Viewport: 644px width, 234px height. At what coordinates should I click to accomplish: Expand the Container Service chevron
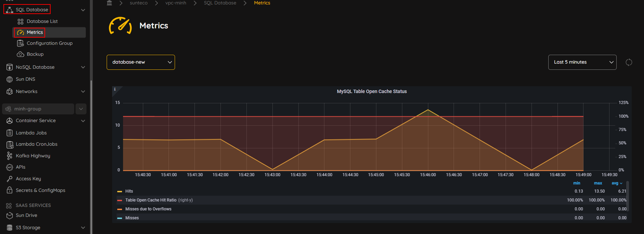(83, 121)
